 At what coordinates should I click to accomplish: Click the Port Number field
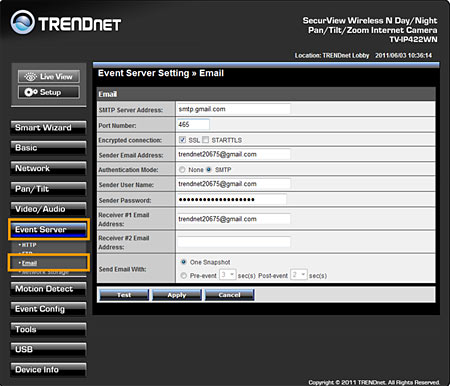(x=193, y=125)
